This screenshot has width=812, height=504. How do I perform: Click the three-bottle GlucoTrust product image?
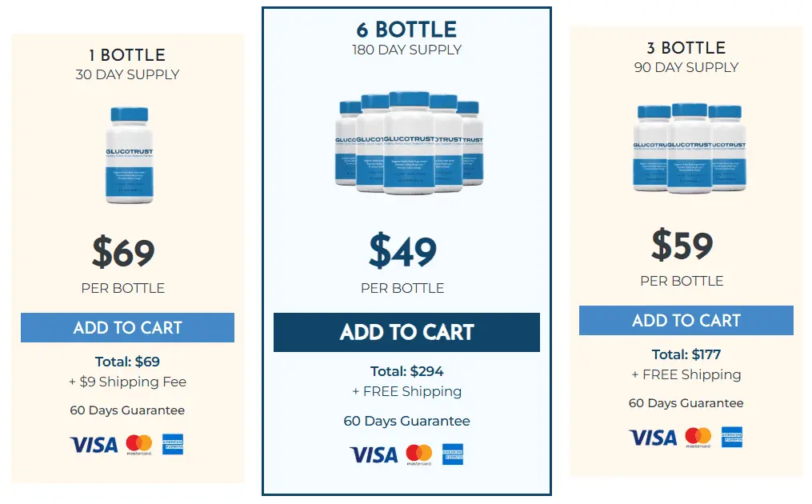pos(690,148)
